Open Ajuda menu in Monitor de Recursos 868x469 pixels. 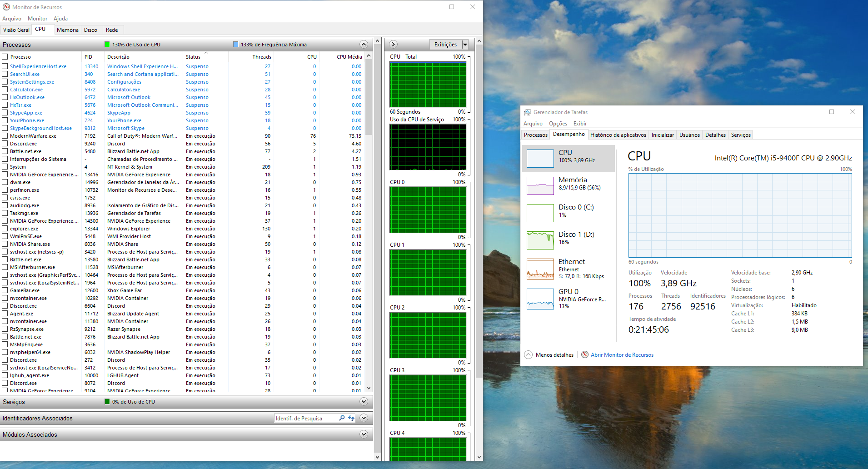60,19
